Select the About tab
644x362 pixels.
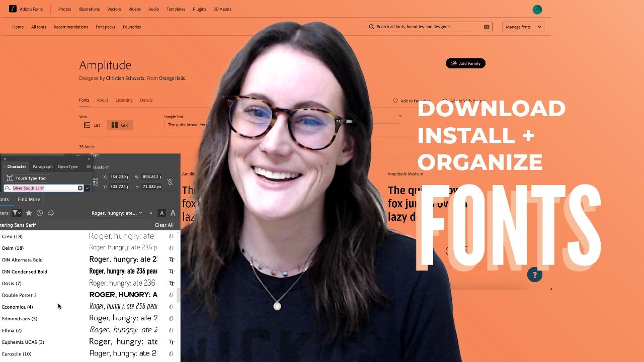[x=102, y=100]
